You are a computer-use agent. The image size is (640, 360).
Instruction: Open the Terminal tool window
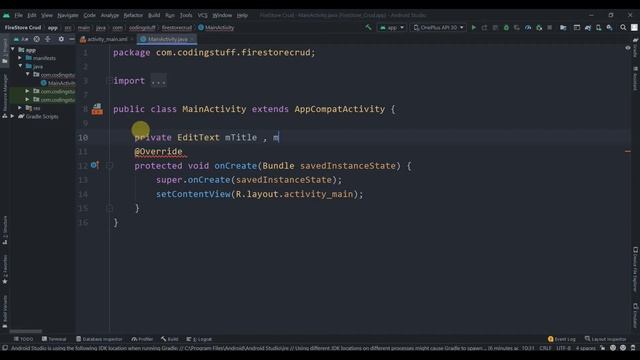[54, 339]
